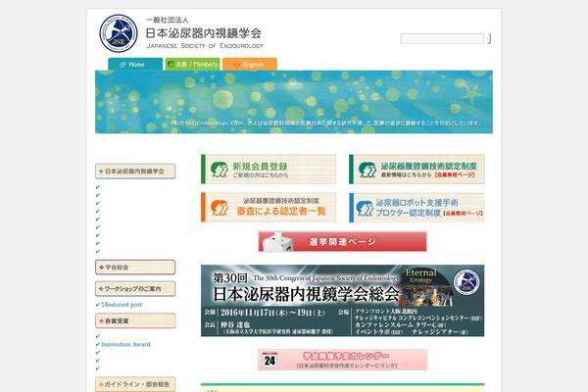
Task: Click the blue people icon on ロボット支援手術 banner
Action: tap(365, 208)
